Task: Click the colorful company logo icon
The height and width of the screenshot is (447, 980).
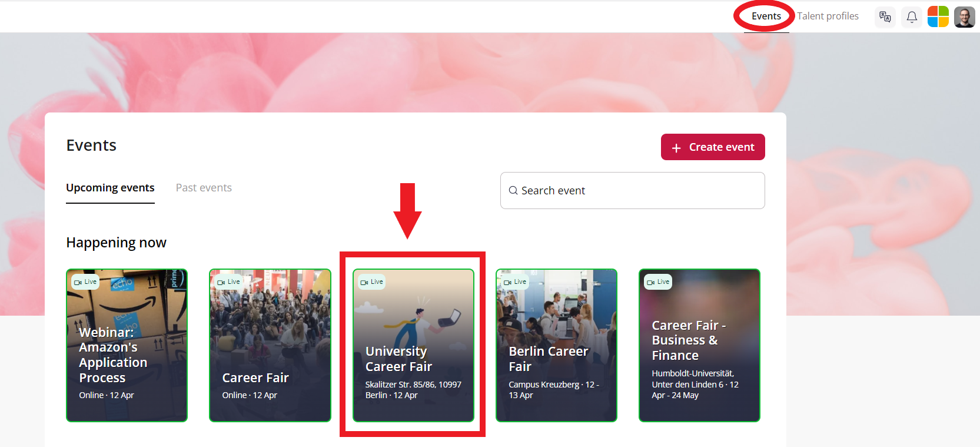Action: coord(938,16)
